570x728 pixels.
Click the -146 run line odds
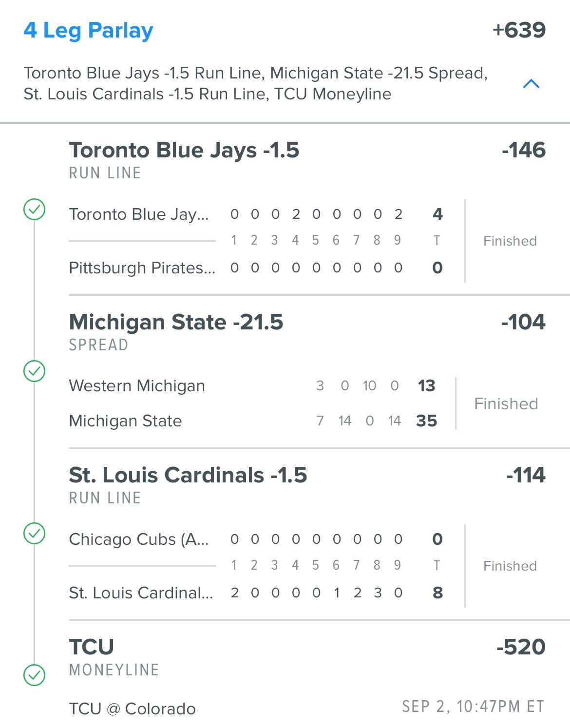coord(524,150)
